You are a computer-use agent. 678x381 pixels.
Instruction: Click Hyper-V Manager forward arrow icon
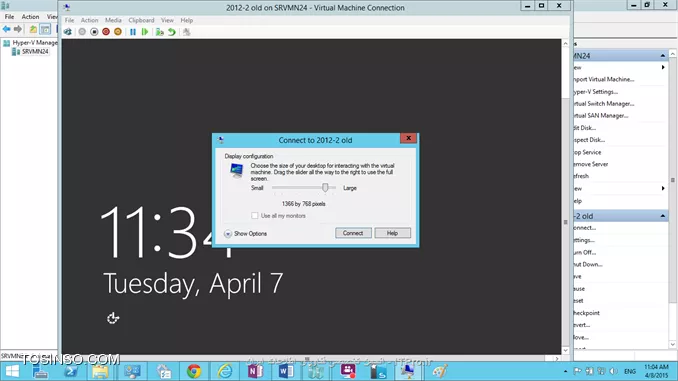tap(18, 29)
